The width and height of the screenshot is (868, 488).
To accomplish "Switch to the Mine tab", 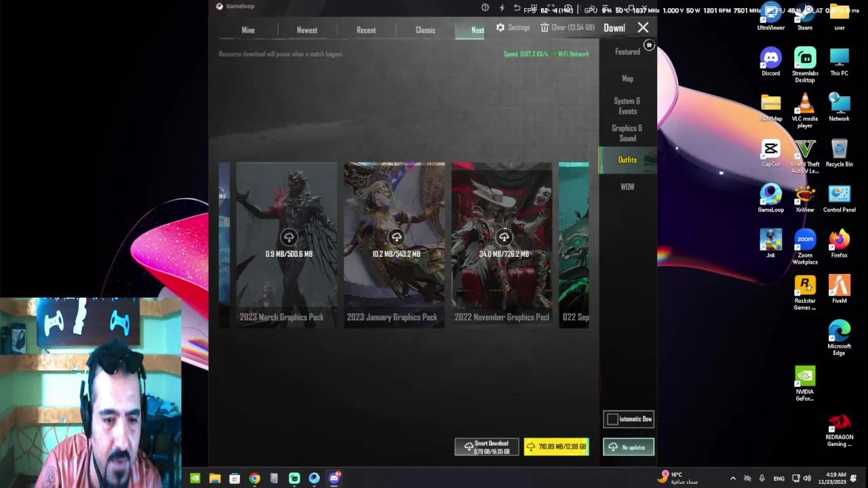I will [x=248, y=30].
